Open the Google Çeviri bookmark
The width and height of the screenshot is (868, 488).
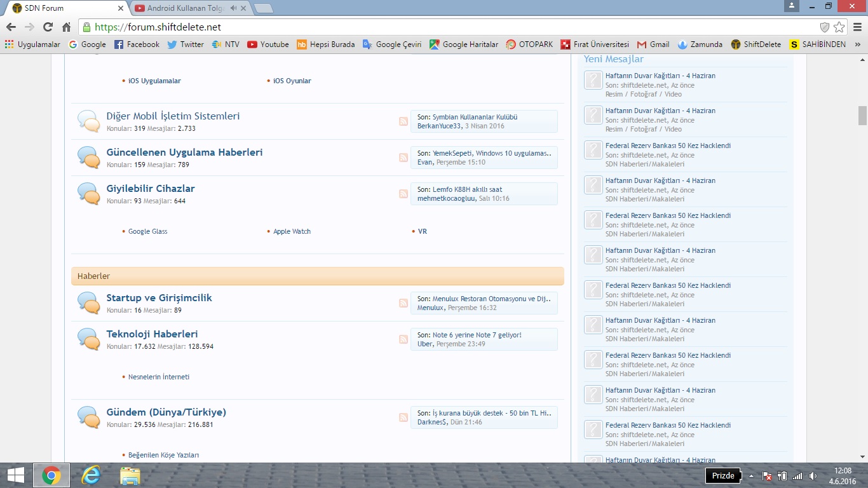tap(392, 44)
